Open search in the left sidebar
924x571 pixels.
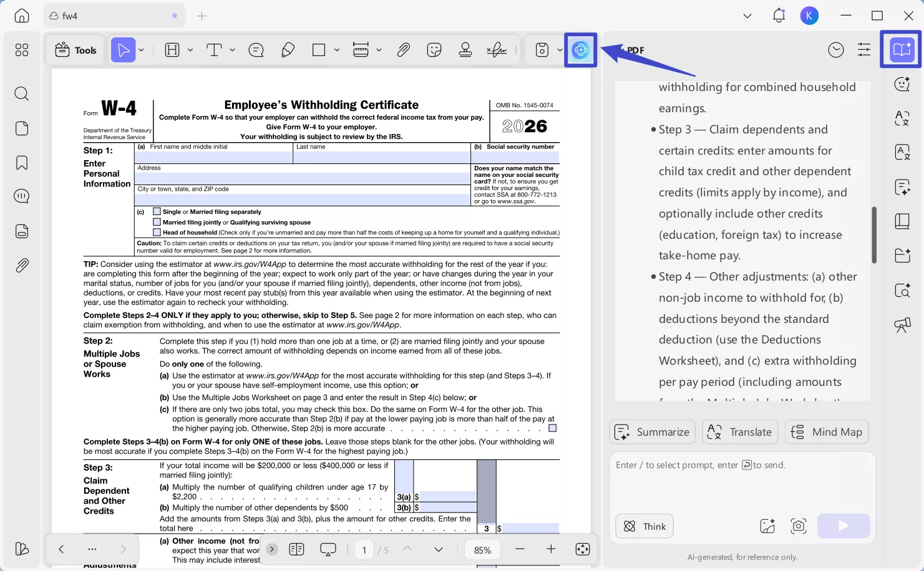pos(22,94)
